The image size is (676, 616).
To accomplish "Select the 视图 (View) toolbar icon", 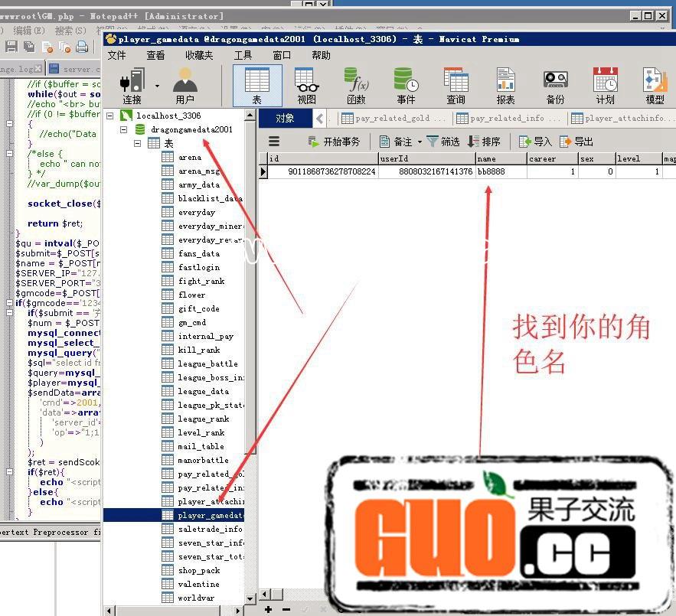I will point(306,85).
